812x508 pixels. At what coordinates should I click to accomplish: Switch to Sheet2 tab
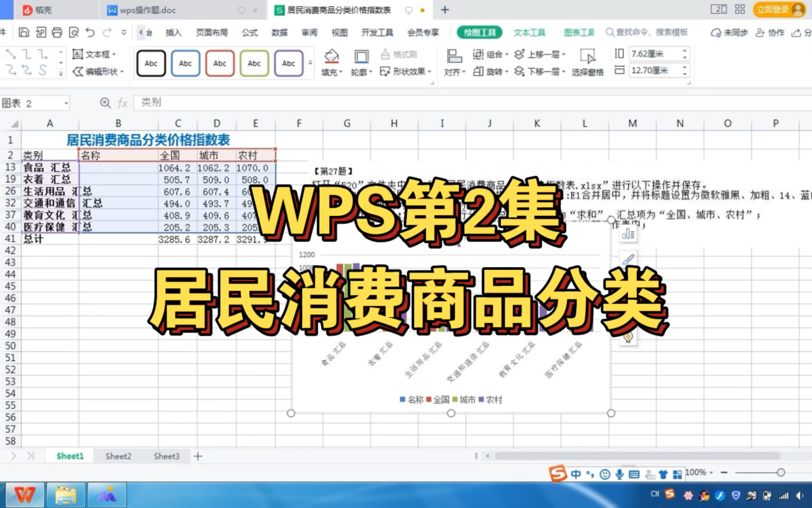click(119, 456)
